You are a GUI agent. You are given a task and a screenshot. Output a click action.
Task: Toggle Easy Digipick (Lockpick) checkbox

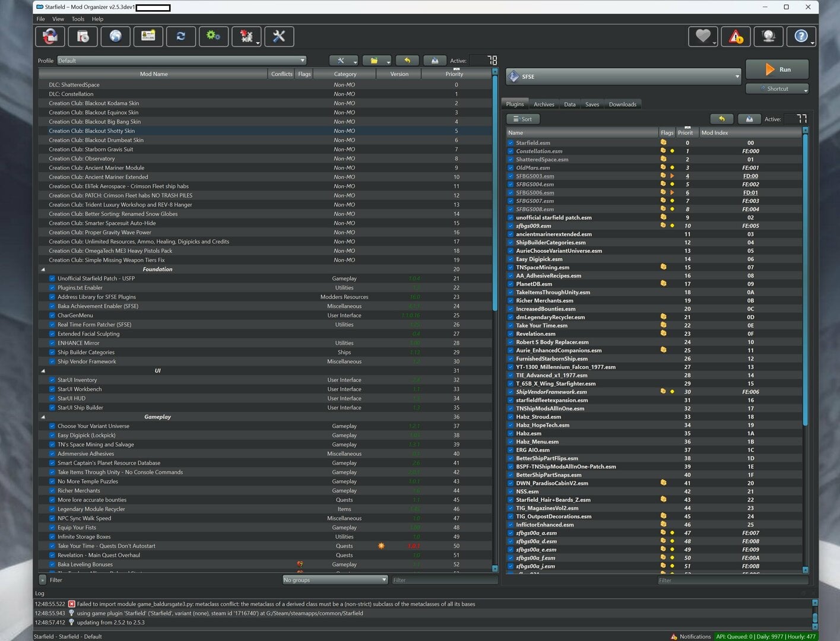(x=52, y=435)
